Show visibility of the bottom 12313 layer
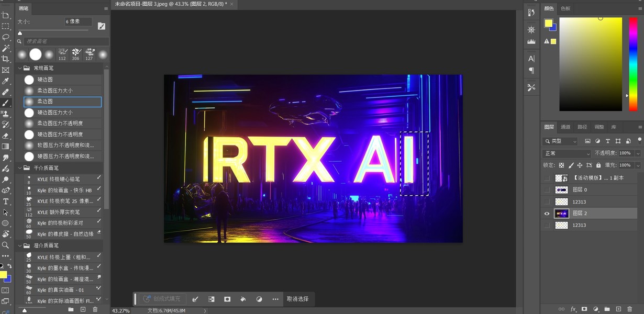The width and height of the screenshot is (644, 314). point(547,225)
